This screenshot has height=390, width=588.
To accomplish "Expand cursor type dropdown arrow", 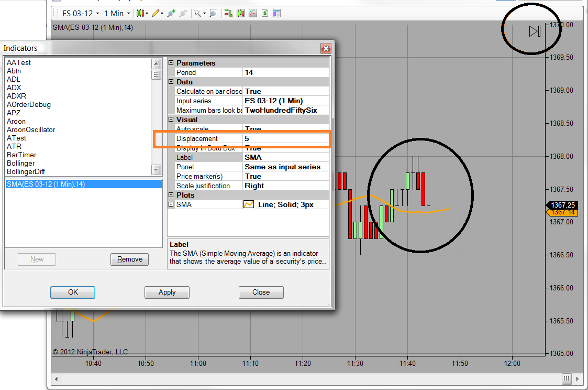I will pos(204,14).
